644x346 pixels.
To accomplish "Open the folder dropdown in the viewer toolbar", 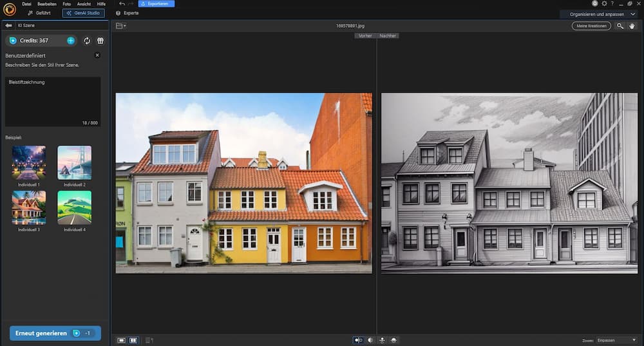I will 121,26.
